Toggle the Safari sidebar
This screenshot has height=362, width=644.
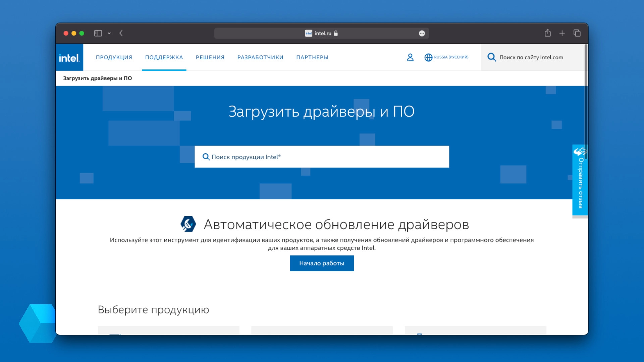(98, 33)
